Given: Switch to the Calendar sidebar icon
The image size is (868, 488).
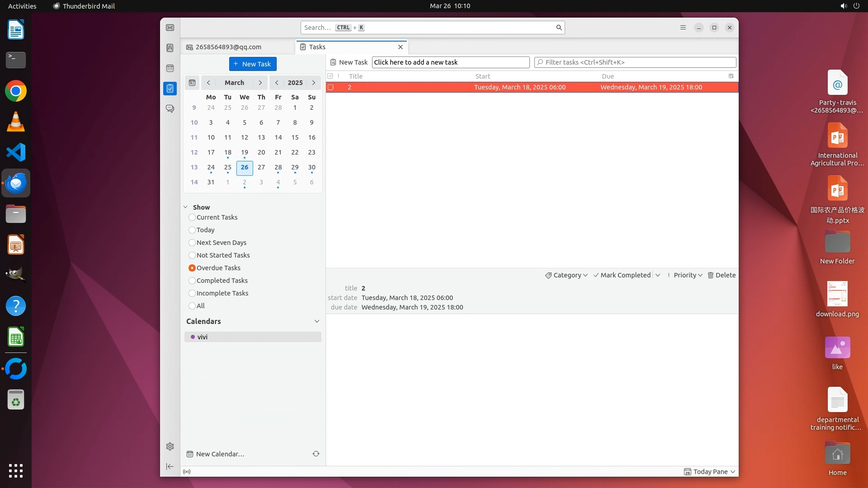Looking at the screenshot, I should click(170, 68).
